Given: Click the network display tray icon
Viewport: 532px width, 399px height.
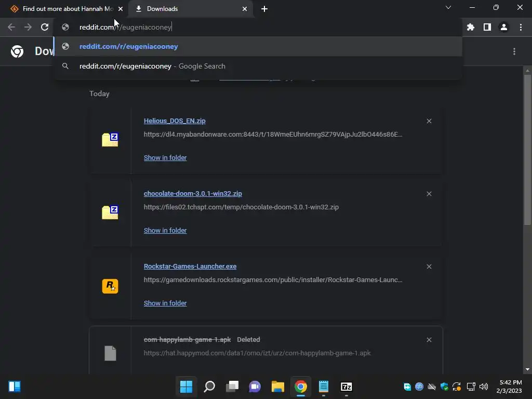Looking at the screenshot, I should pos(471,387).
